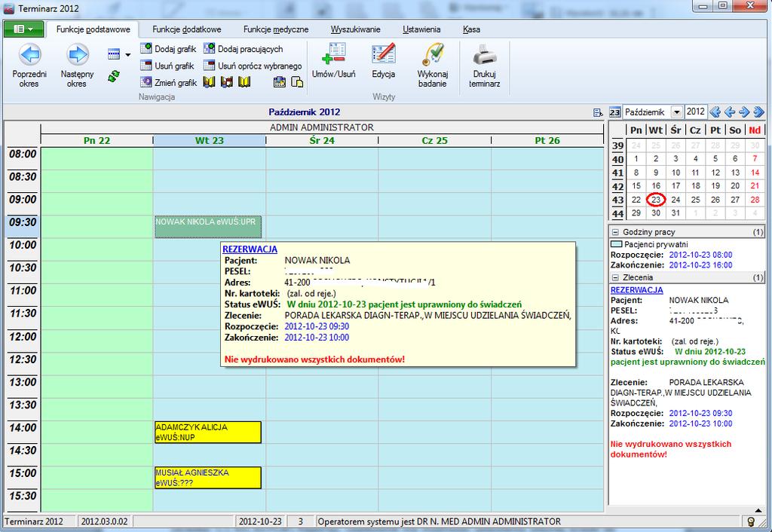Click Wykonaj badanie
Screen dimensions: 772x532
[432, 66]
